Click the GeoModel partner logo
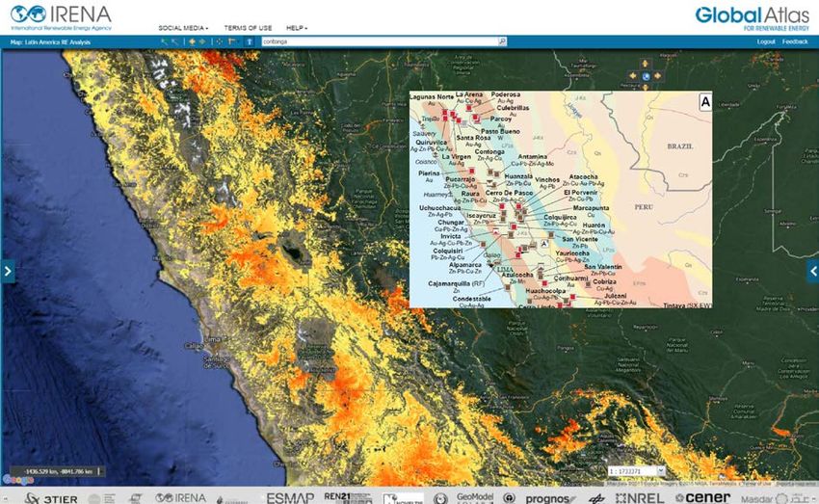This screenshot has height=504, width=819. click(475, 498)
